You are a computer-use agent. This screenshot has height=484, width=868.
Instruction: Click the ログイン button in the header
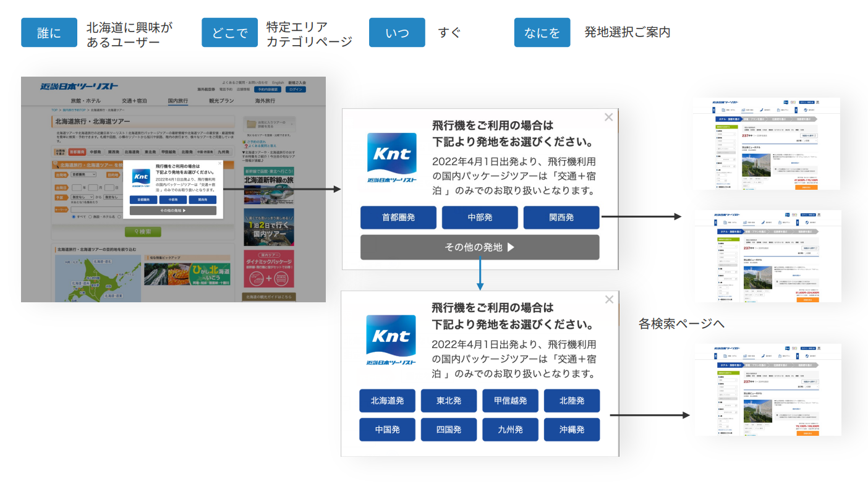[x=296, y=90]
